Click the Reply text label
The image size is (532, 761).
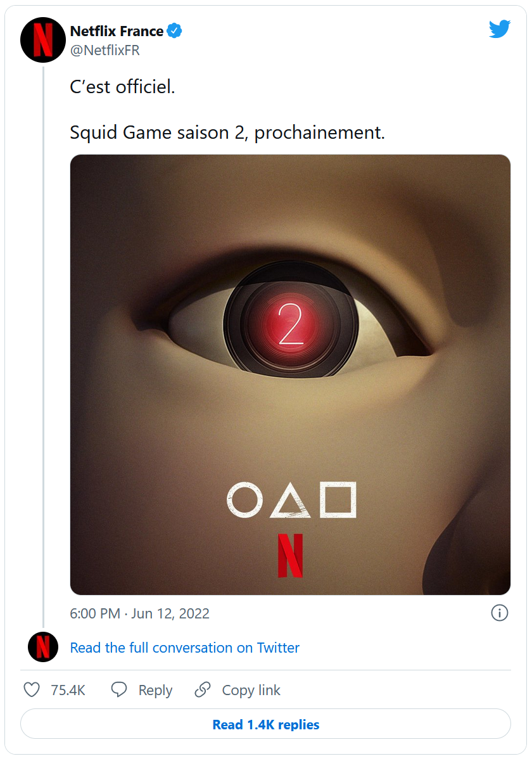coord(155,690)
